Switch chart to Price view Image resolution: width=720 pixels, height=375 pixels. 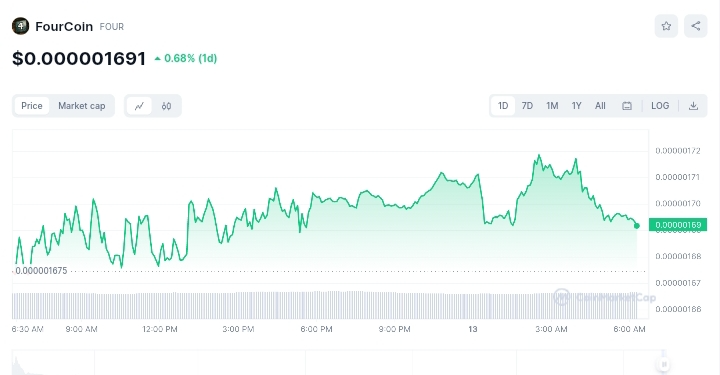(32, 106)
